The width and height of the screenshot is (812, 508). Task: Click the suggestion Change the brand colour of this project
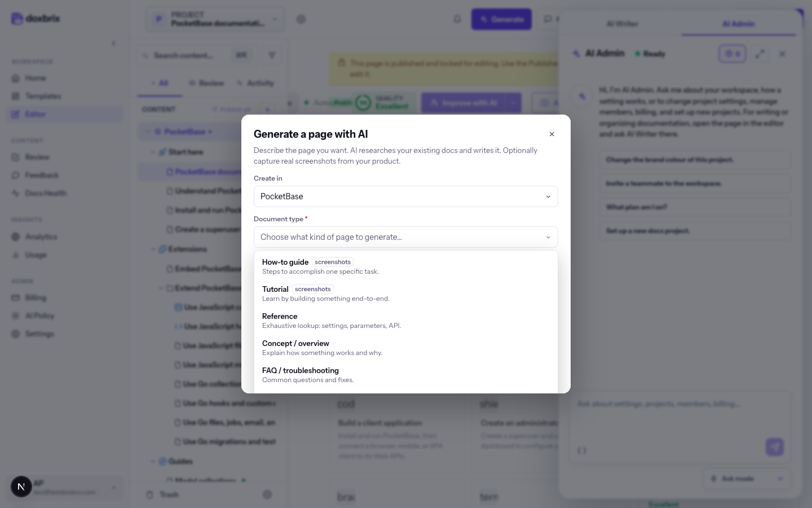(695, 160)
